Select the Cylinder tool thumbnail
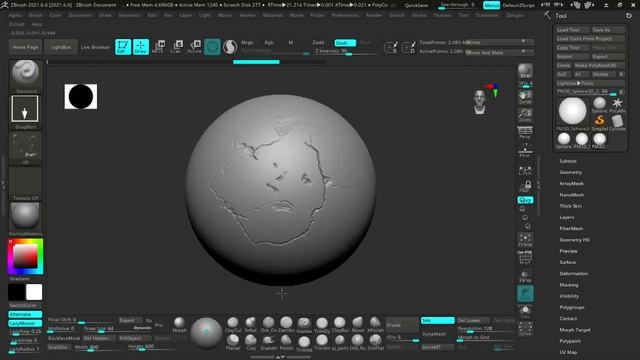This screenshot has width=640, height=360. point(617,122)
